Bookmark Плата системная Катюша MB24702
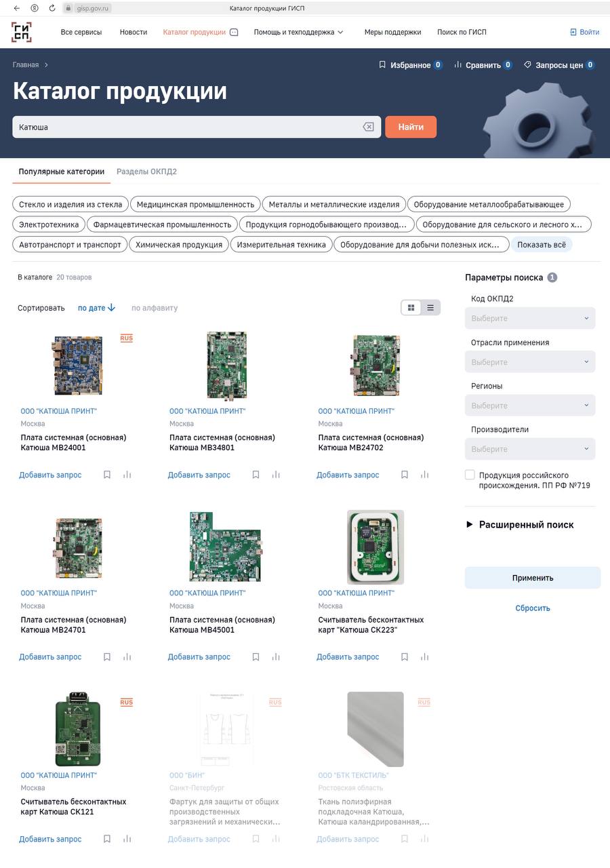The width and height of the screenshot is (610, 868). click(405, 475)
